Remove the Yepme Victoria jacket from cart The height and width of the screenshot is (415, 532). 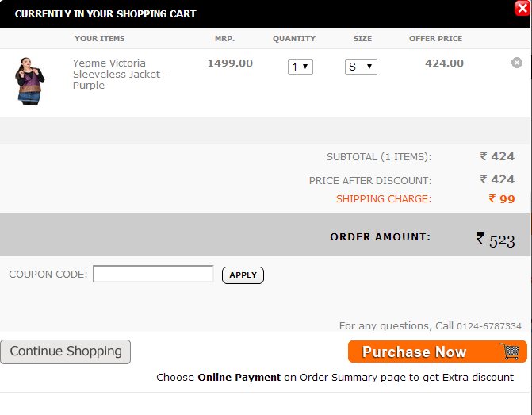click(517, 63)
